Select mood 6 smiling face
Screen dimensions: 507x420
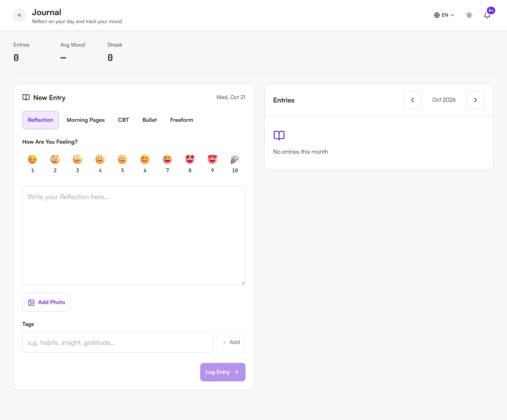click(x=145, y=164)
